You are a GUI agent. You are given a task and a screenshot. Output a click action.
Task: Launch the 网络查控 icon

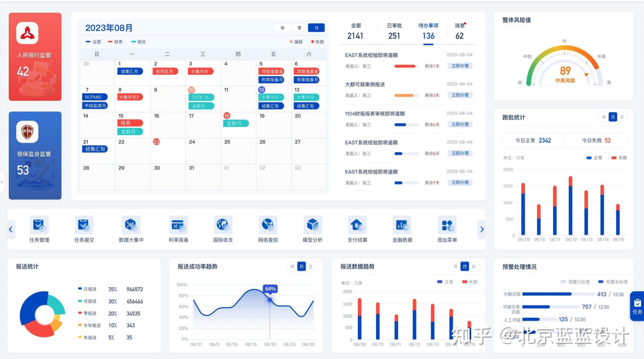click(x=268, y=225)
